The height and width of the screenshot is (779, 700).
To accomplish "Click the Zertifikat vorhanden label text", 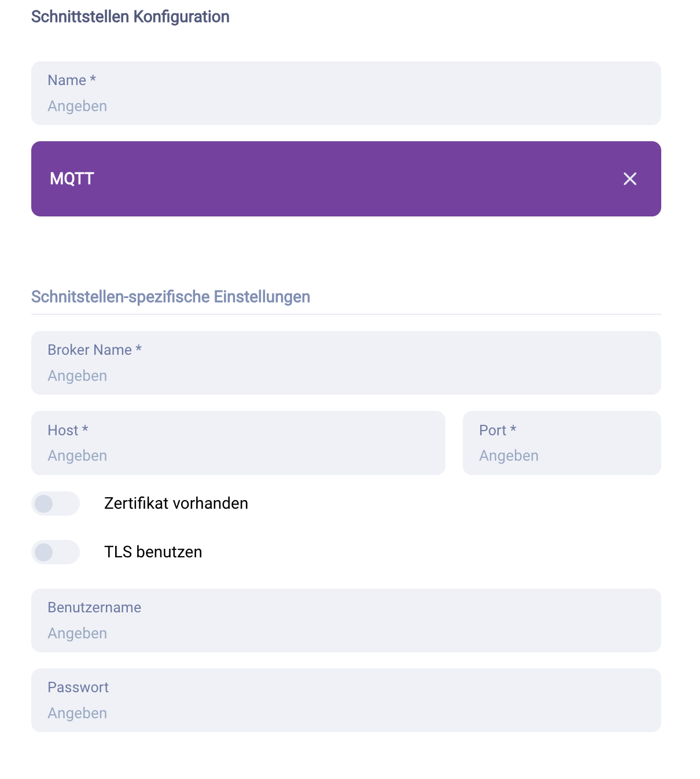I will (175, 503).
